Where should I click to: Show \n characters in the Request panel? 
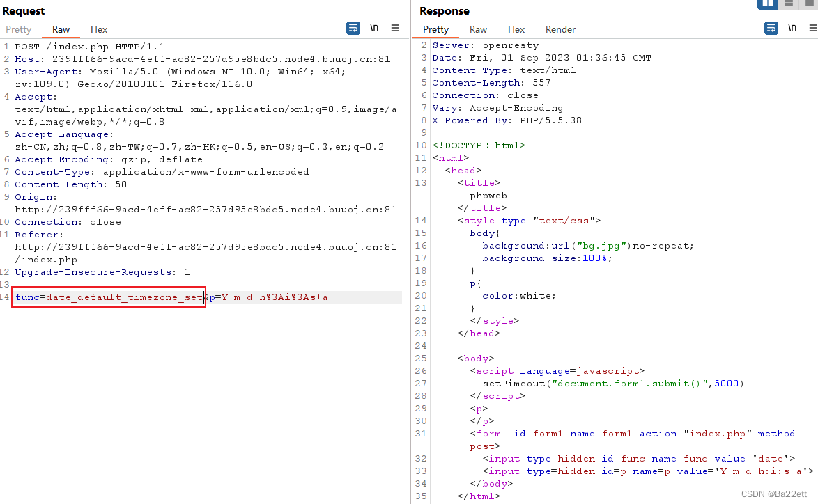pos(374,28)
